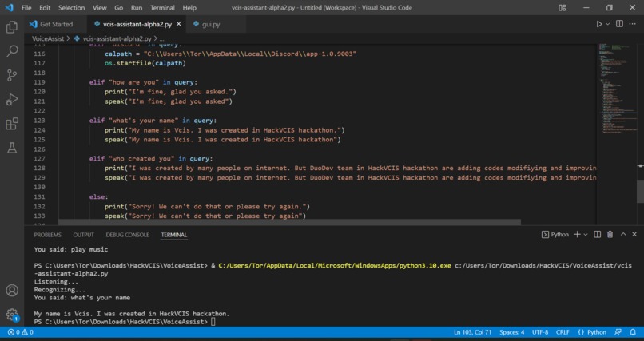Maximize the panel with up chevron
The image size is (644, 341).
click(623, 234)
